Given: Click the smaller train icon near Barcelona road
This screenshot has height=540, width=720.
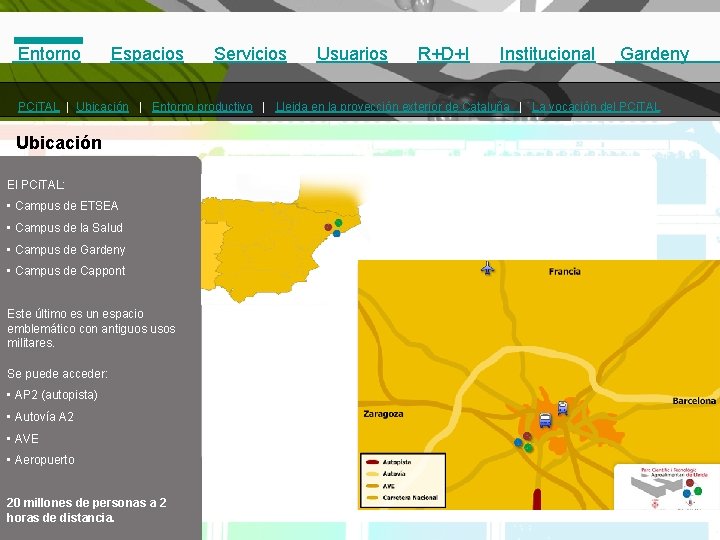Looking at the screenshot, I should pos(562,408).
